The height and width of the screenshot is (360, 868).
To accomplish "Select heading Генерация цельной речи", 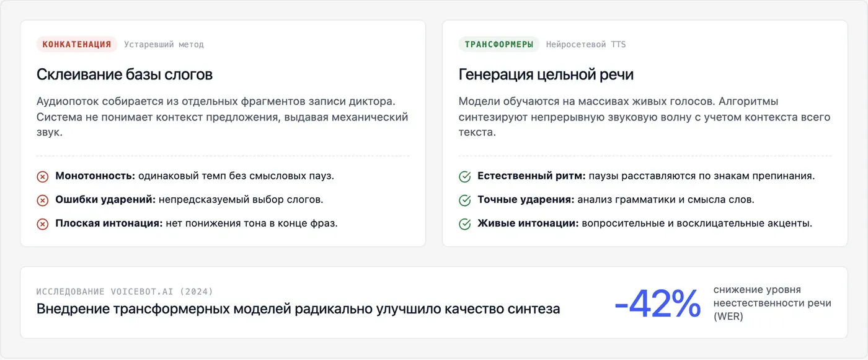I will click(546, 74).
